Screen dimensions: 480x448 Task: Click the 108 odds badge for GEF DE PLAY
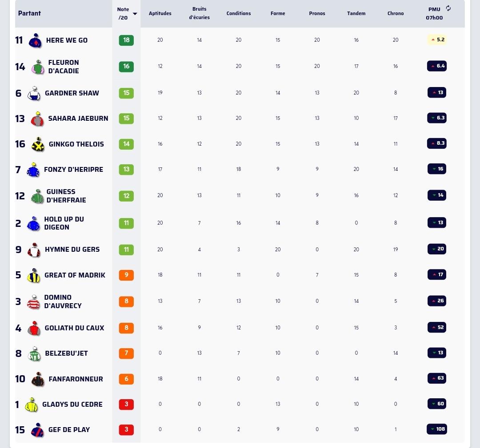coord(437,429)
